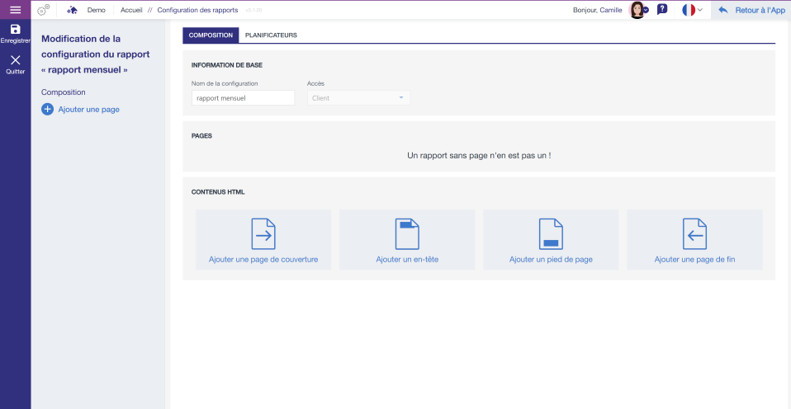Click the Demo home icon
The image size is (791, 409).
tap(72, 10)
